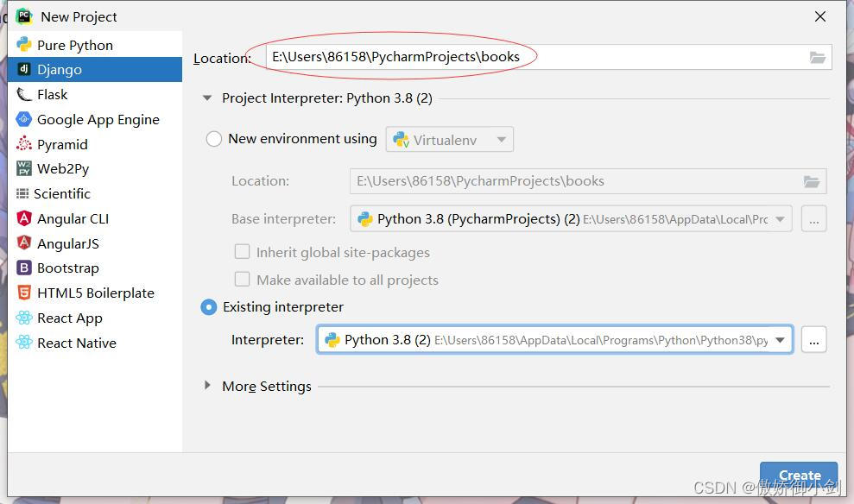Select Angular CLI in project type list
Viewport: 854px width, 504px height.
(95, 219)
